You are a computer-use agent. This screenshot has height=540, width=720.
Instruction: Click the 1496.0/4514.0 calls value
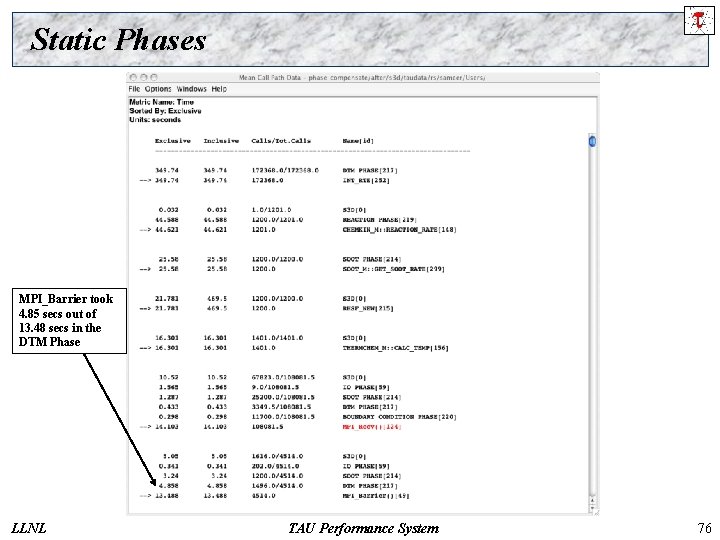[x=277, y=486]
